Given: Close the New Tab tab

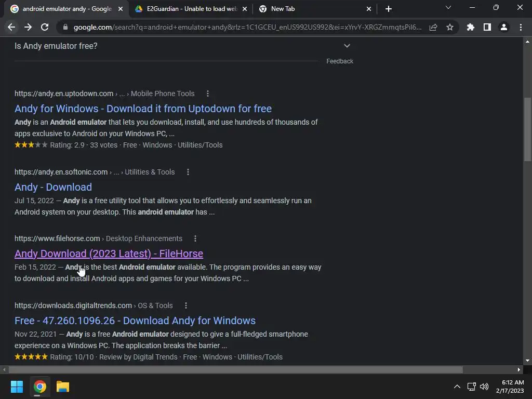Looking at the screenshot, I should click(x=369, y=9).
